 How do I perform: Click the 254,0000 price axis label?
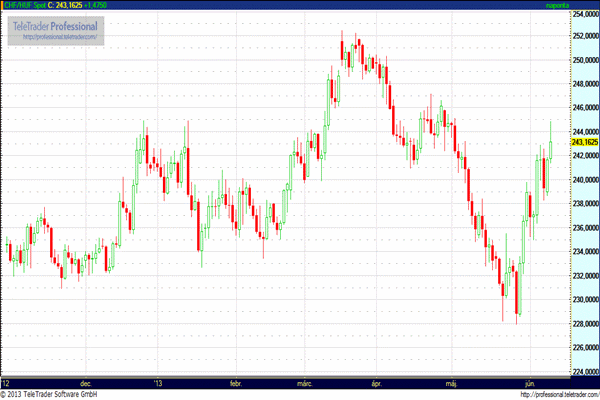click(x=584, y=14)
